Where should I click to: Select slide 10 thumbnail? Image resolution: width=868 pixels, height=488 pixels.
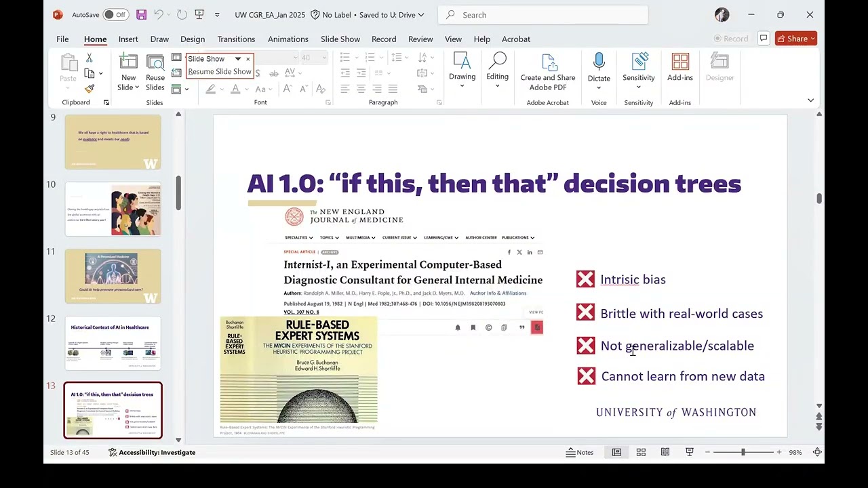click(113, 209)
